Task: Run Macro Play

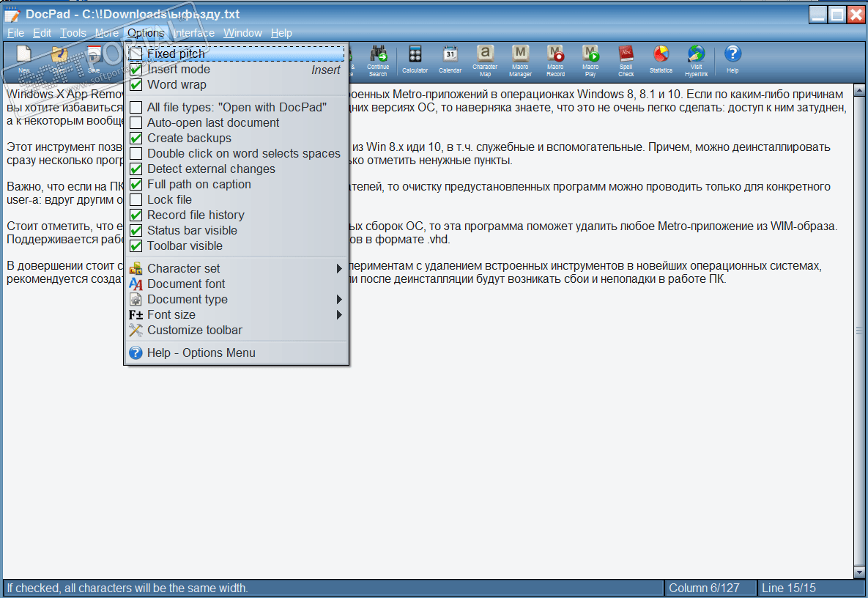Action: (590, 53)
